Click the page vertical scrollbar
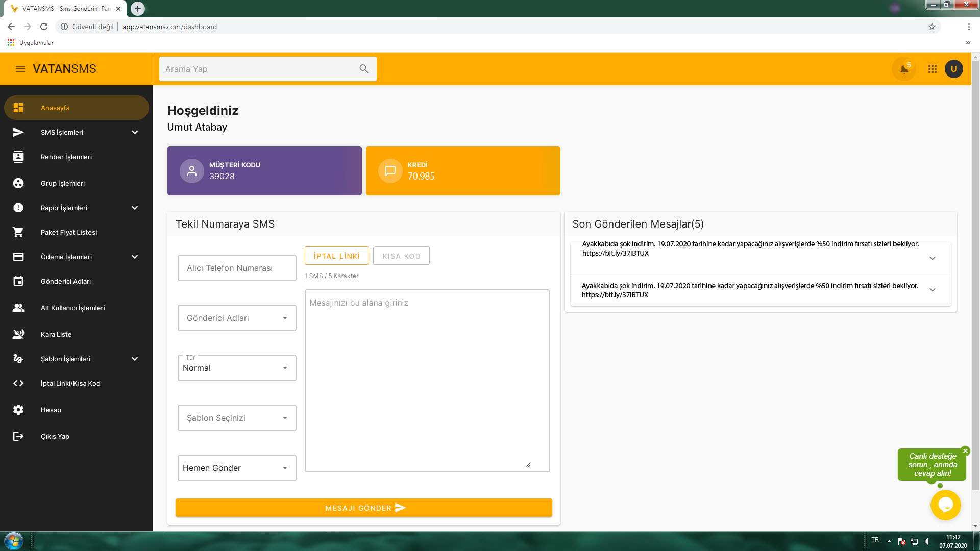 click(x=975, y=275)
